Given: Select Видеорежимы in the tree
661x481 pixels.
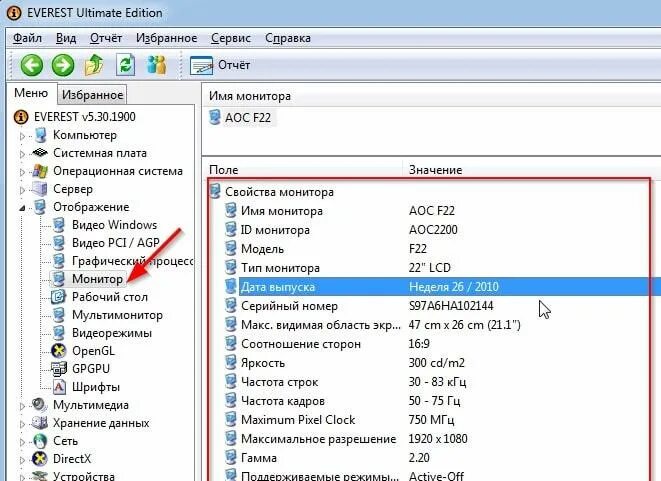Looking at the screenshot, I should (x=112, y=333).
